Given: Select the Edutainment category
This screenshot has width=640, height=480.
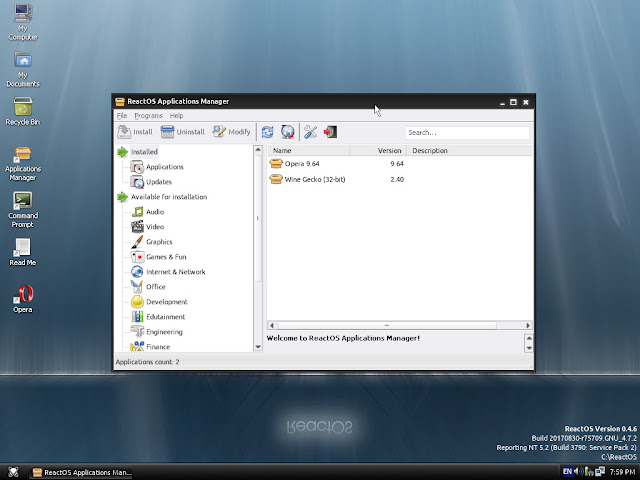Looking at the screenshot, I should pos(165,317).
